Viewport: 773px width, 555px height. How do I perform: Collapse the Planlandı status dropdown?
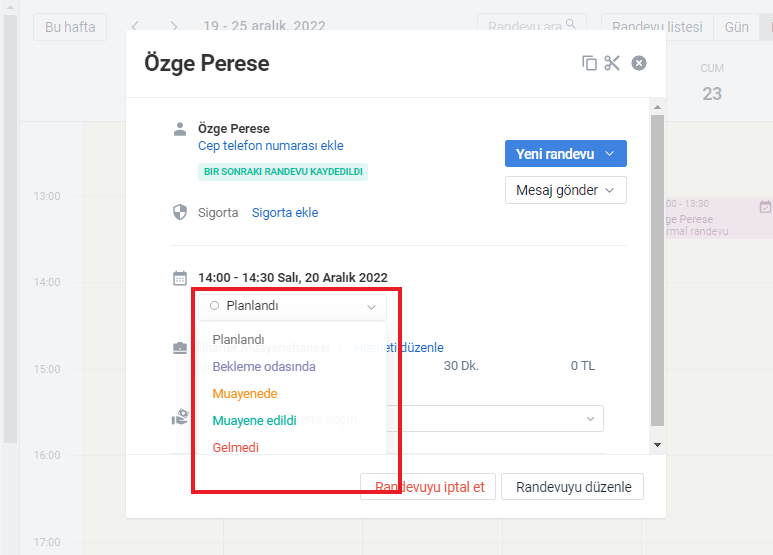pyautogui.click(x=292, y=306)
